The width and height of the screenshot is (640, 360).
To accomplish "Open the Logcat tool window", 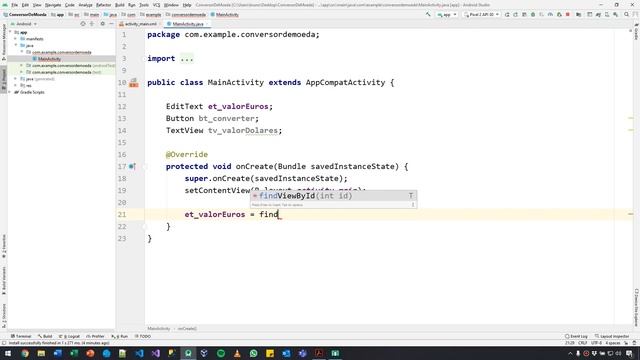I will (x=69, y=336).
